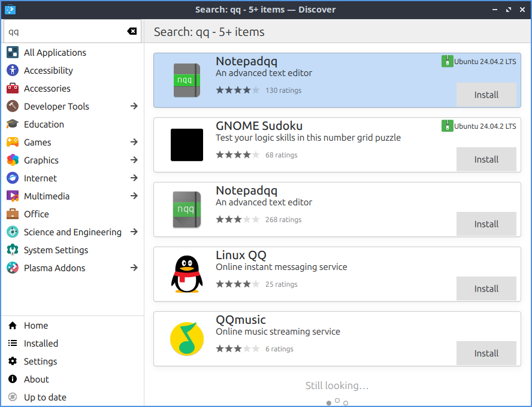Click the second Notepadqq app icon

point(187,209)
